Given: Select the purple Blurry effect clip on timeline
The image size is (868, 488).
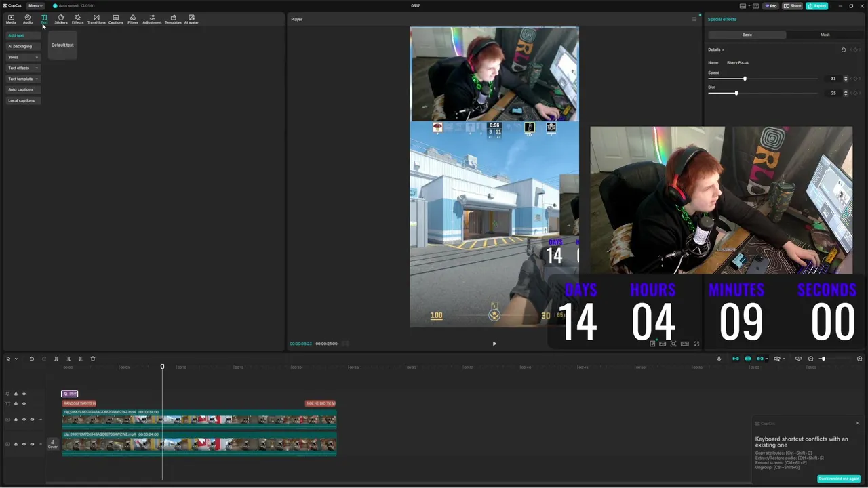Looking at the screenshot, I should pos(69,394).
